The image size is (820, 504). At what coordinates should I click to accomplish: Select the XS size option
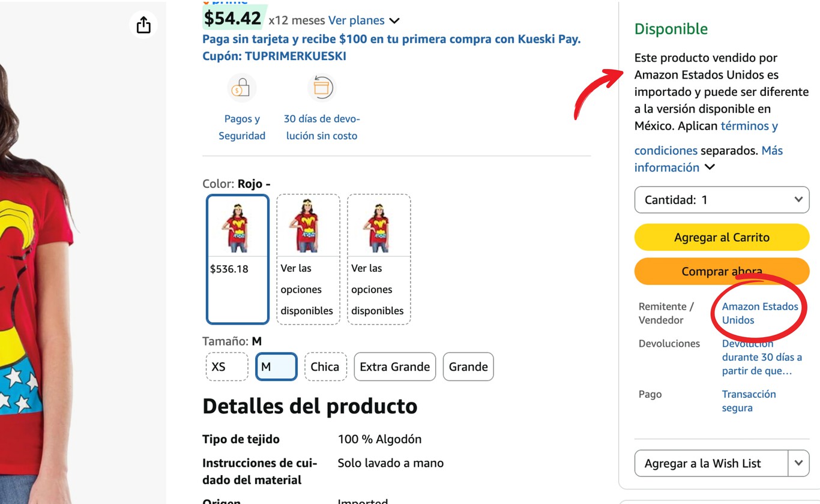point(226,367)
